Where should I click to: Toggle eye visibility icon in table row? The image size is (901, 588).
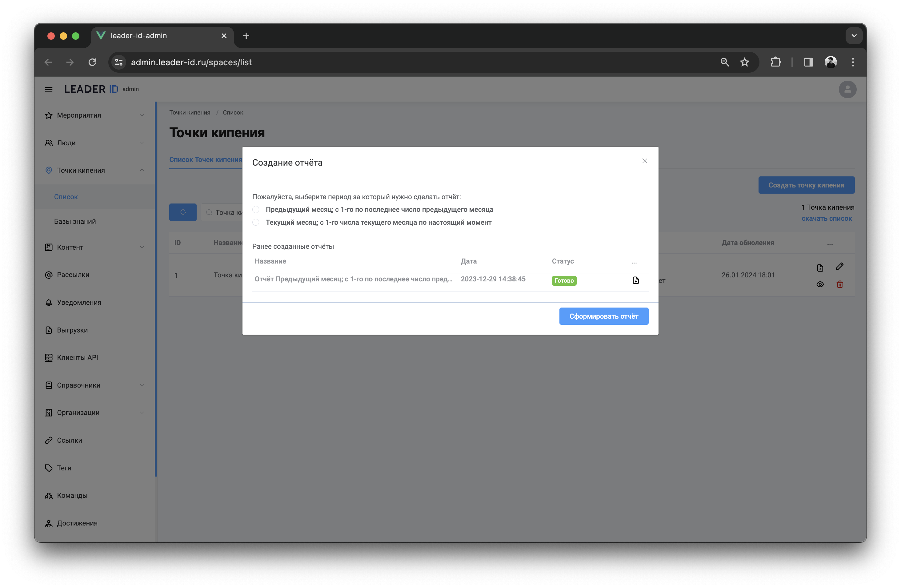820,284
